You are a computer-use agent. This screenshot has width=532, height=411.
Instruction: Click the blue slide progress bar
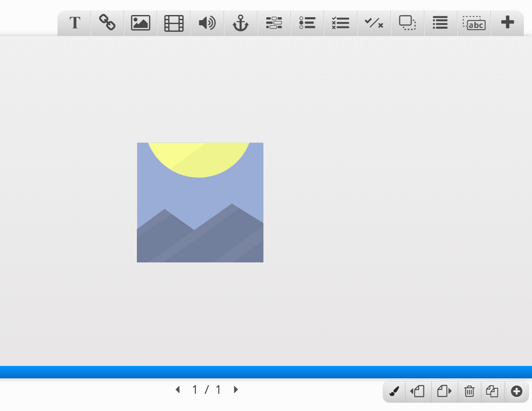(x=266, y=372)
